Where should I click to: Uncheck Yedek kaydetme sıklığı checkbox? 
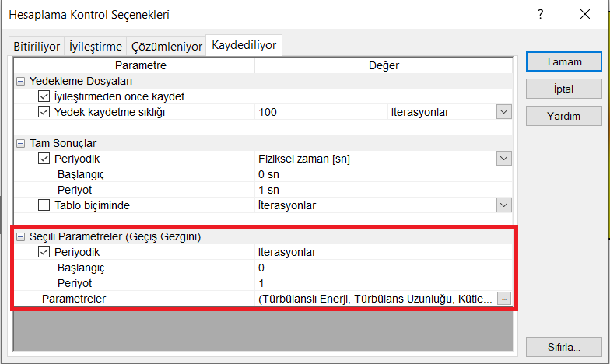pyautogui.click(x=44, y=112)
